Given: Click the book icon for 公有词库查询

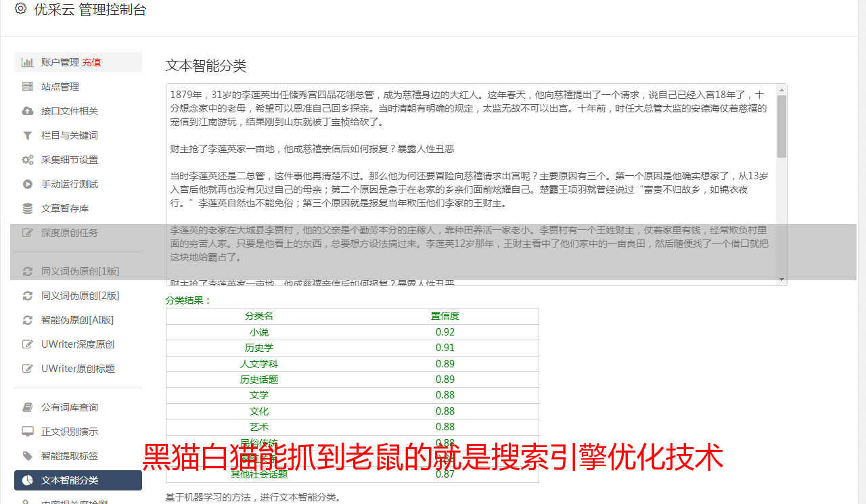Looking at the screenshot, I should point(28,407).
